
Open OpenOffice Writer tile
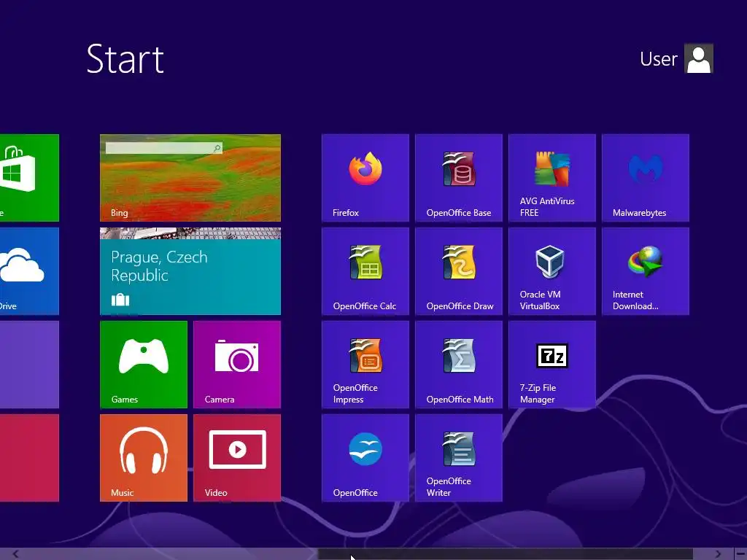(x=459, y=458)
